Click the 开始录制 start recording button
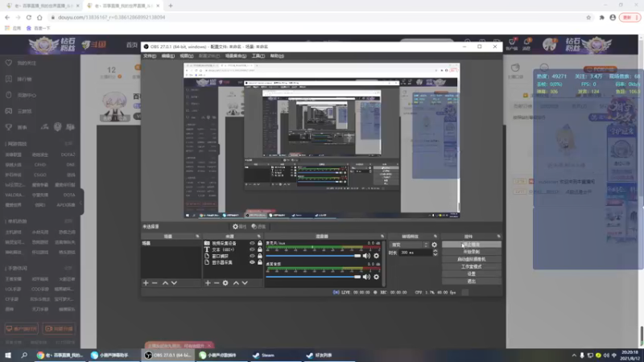The image size is (644, 362). [472, 252]
